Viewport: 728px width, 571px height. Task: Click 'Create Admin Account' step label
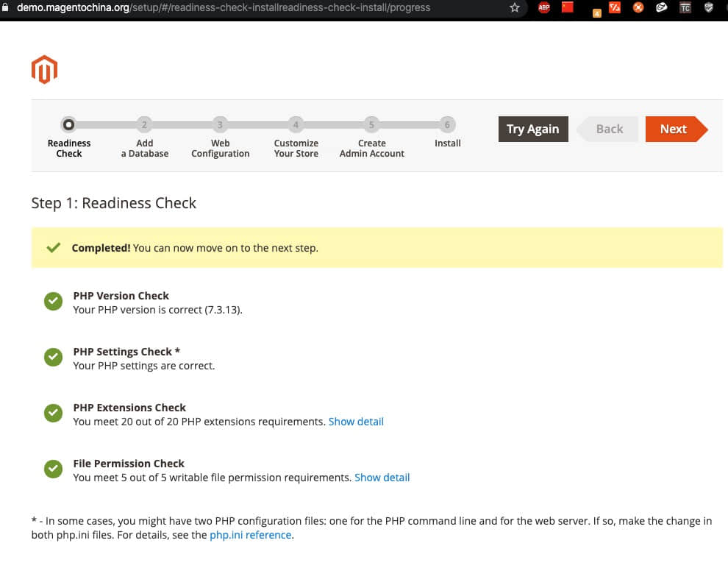(x=371, y=148)
